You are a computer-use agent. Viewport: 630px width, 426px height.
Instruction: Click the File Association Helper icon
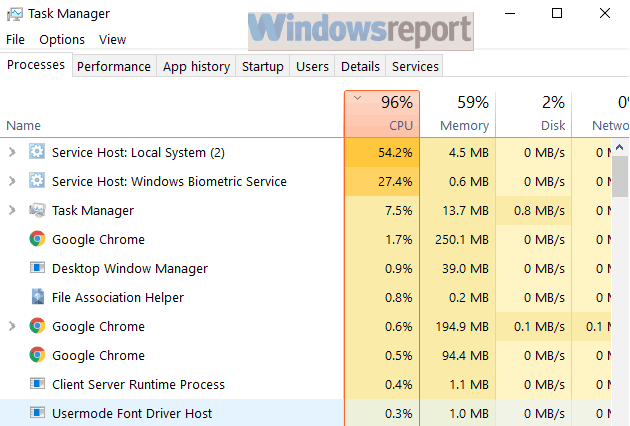[x=38, y=297]
